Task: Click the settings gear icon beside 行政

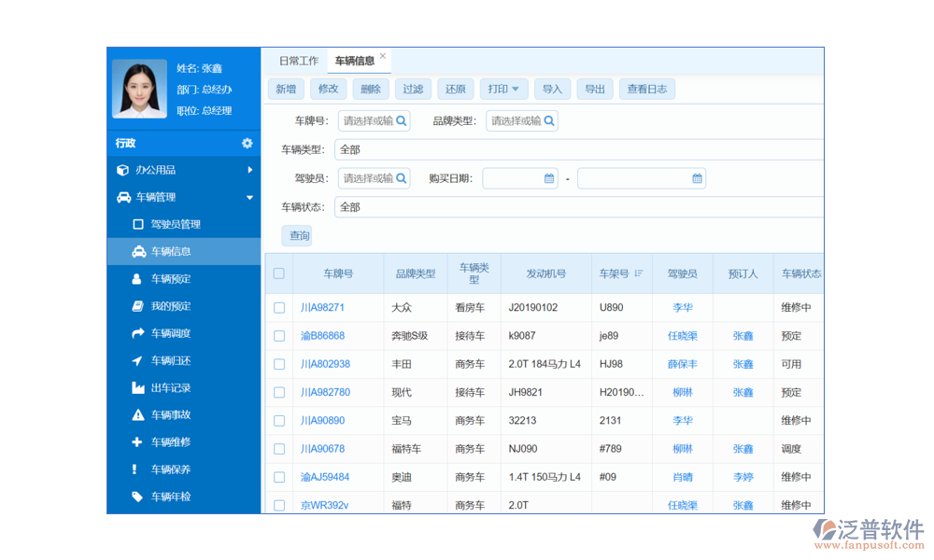Action: click(247, 143)
